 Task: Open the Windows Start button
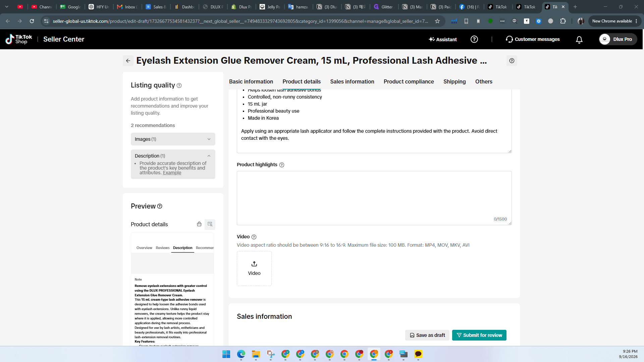226,354
